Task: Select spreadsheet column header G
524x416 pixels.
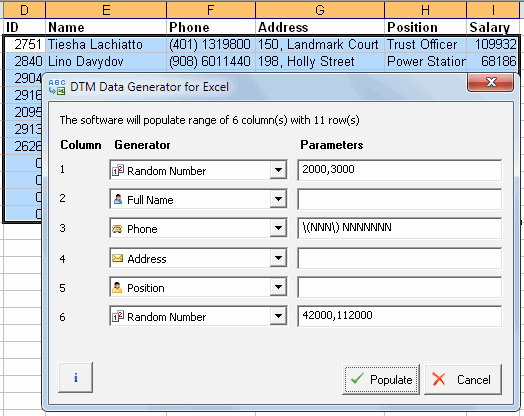Action: tap(320, 10)
